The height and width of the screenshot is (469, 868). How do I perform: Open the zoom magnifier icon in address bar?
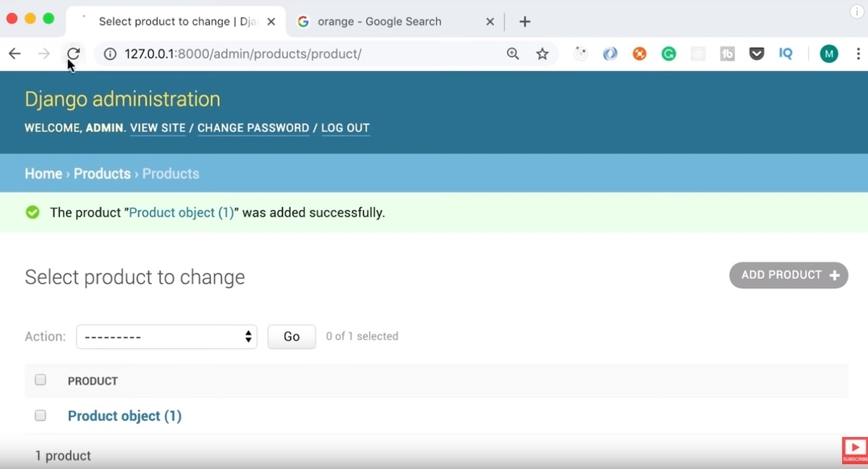(513, 54)
